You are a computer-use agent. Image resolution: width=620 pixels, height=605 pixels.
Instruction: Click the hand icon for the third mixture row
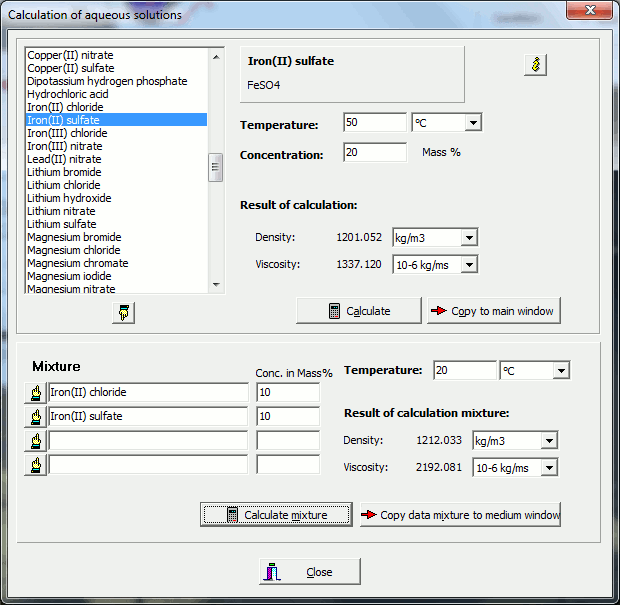pos(35,440)
